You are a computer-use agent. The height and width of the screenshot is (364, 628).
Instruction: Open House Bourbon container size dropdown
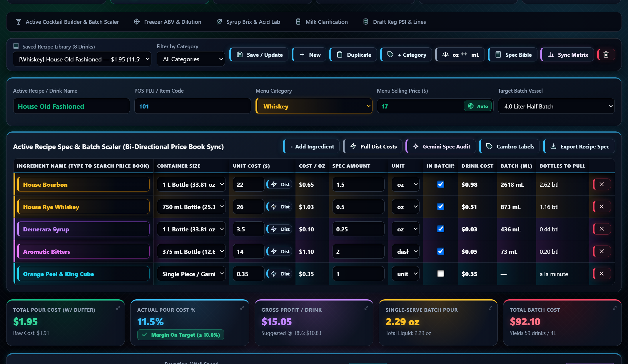pos(191,184)
